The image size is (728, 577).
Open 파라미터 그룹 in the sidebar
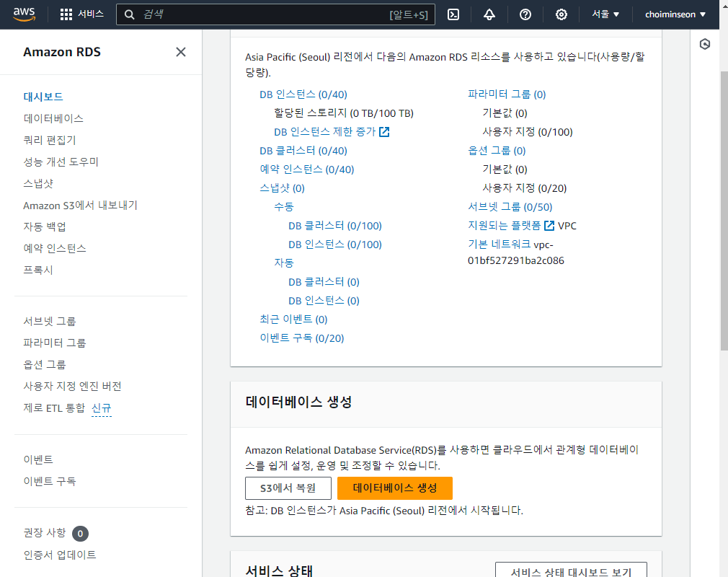click(x=55, y=343)
